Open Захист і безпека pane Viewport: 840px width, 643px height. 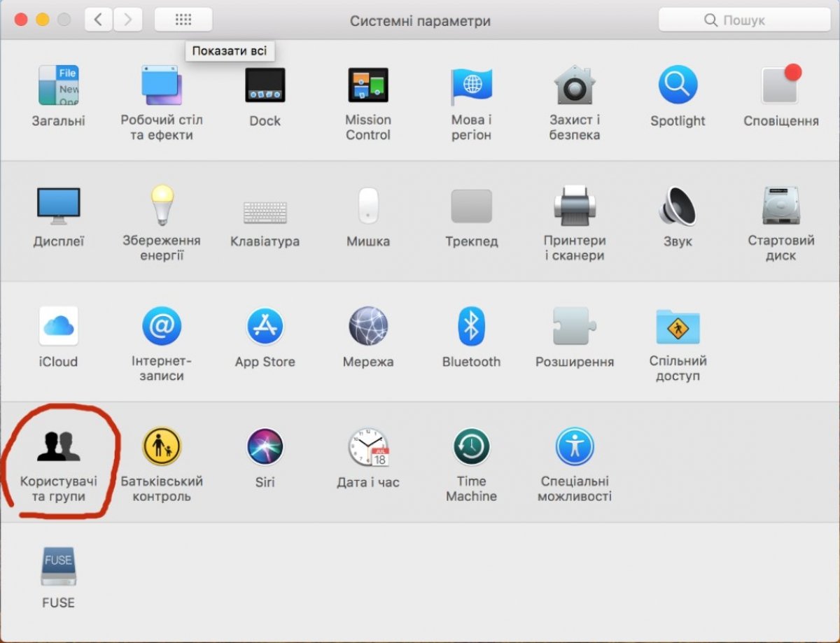(x=575, y=85)
